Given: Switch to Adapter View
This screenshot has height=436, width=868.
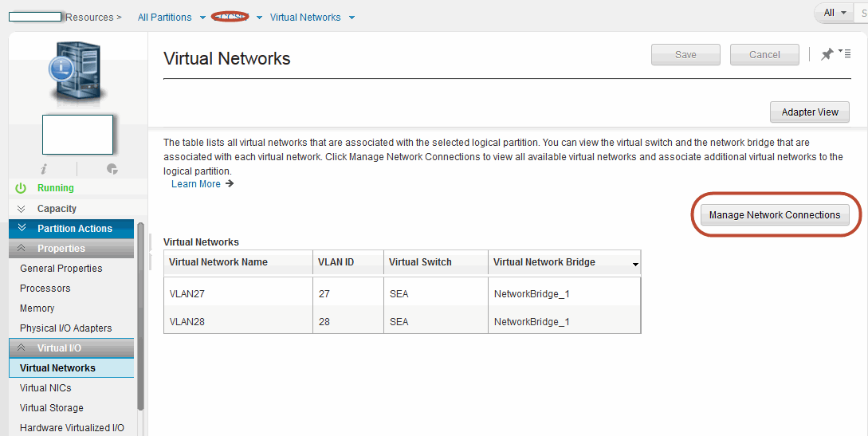Looking at the screenshot, I should (x=809, y=112).
